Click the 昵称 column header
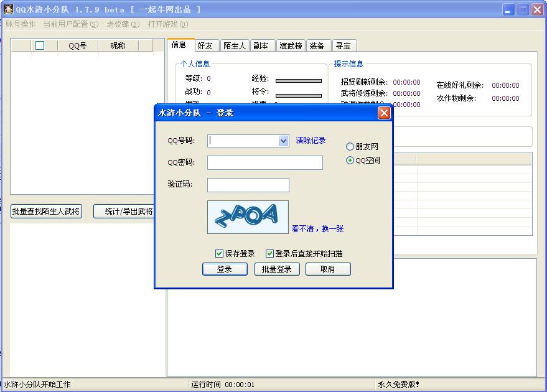 coord(118,45)
